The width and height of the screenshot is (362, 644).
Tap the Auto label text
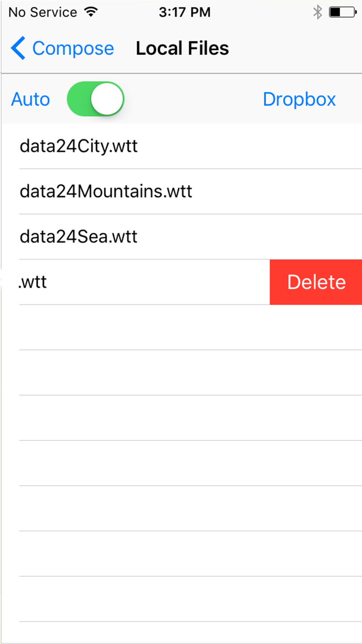[30, 98]
